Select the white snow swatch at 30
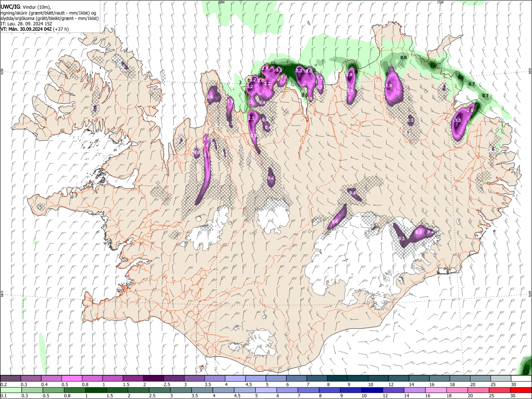This screenshot has width=532, height=399. click(x=520, y=378)
